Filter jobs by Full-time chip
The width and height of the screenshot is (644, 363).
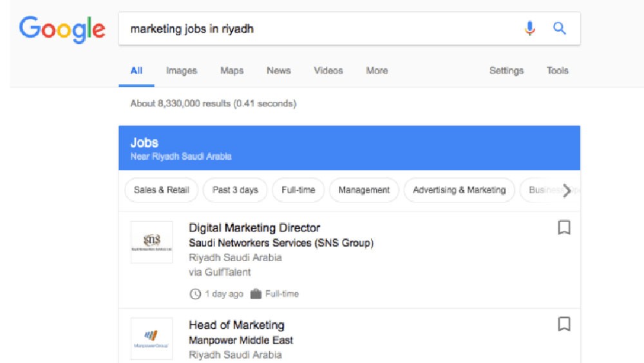(x=298, y=190)
